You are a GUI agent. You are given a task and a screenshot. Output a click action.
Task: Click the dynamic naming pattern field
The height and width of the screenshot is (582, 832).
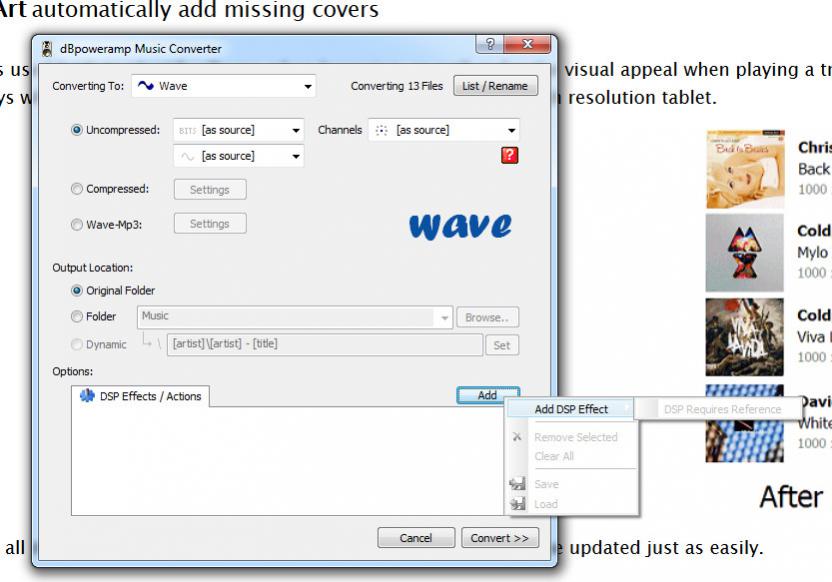pos(325,344)
